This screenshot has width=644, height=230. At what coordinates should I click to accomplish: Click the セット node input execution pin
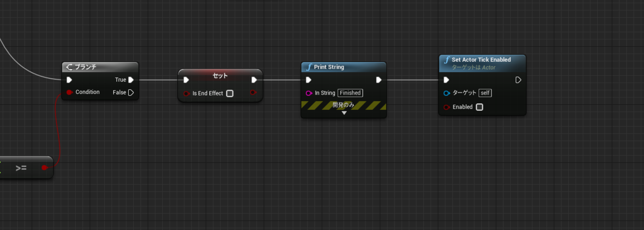(x=186, y=80)
